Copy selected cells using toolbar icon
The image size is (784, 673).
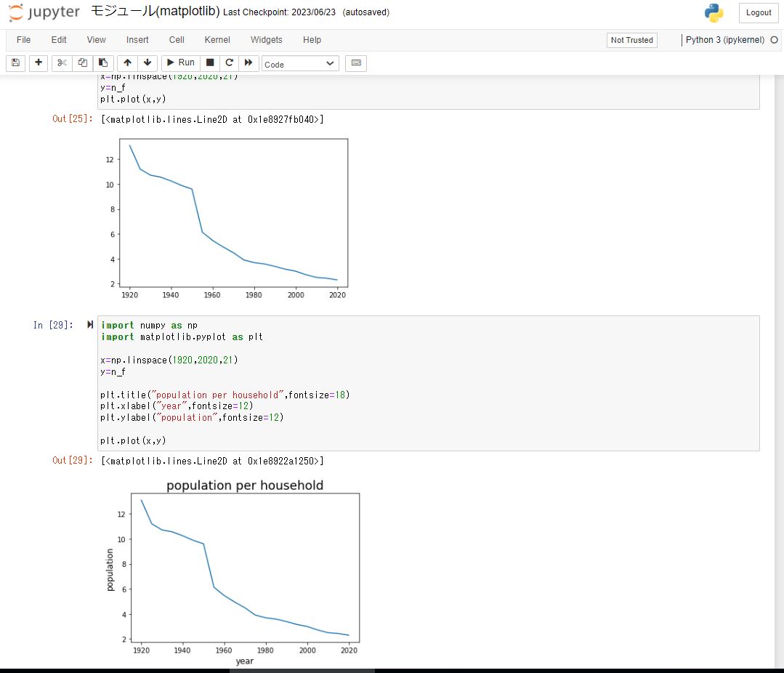coord(83,63)
